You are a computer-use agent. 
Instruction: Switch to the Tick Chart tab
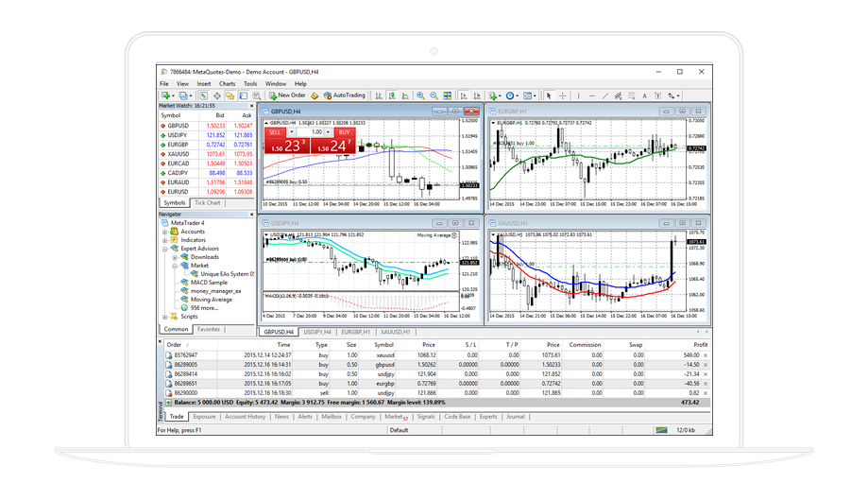pos(208,203)
